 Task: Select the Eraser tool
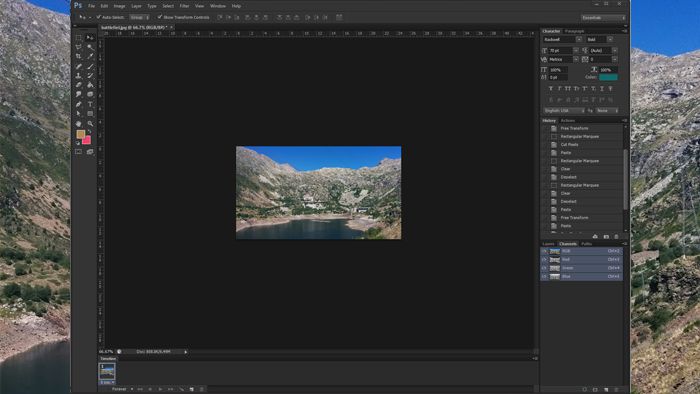click(x=79, y=85)
